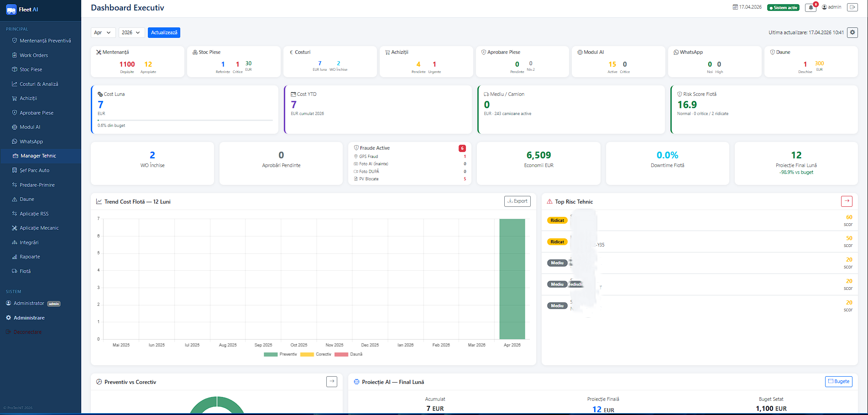Click the 0.0% Downtime Flotă card
This screenshot has height=415, width=868.
pyautogui.click(x=667, y=163)
